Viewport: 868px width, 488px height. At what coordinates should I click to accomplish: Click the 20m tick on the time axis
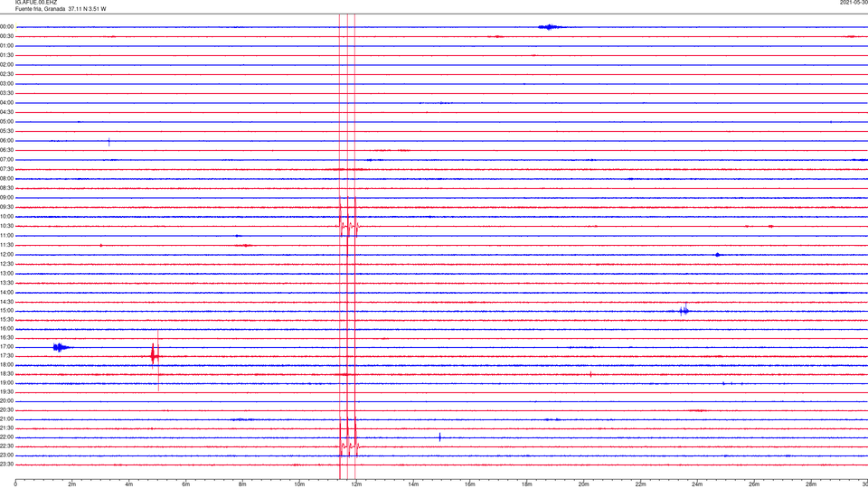pos(583,484)
